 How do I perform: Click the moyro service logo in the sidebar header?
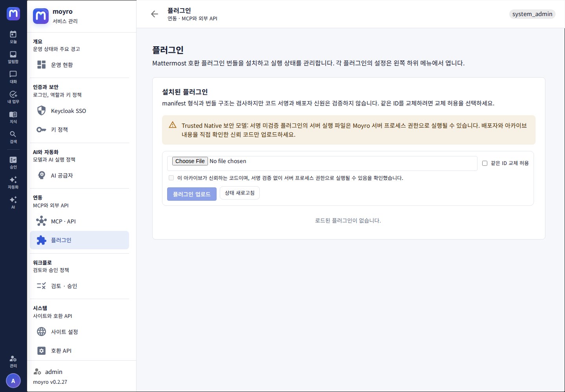(41, 16)
